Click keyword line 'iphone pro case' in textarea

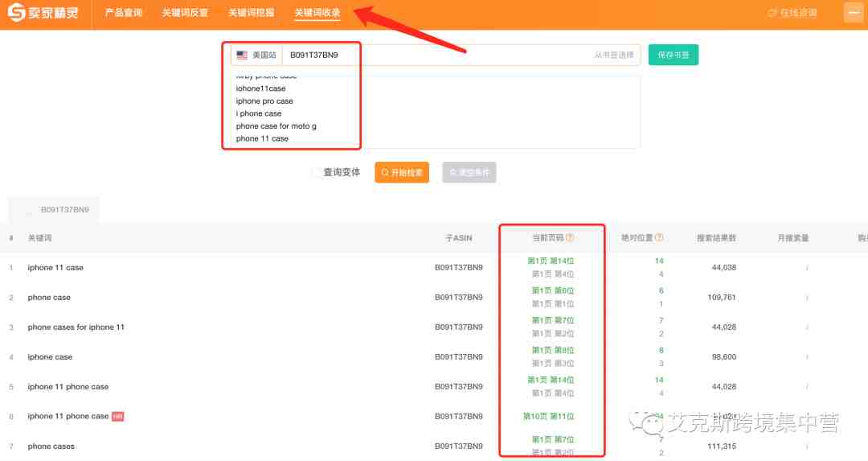point(264,101)
